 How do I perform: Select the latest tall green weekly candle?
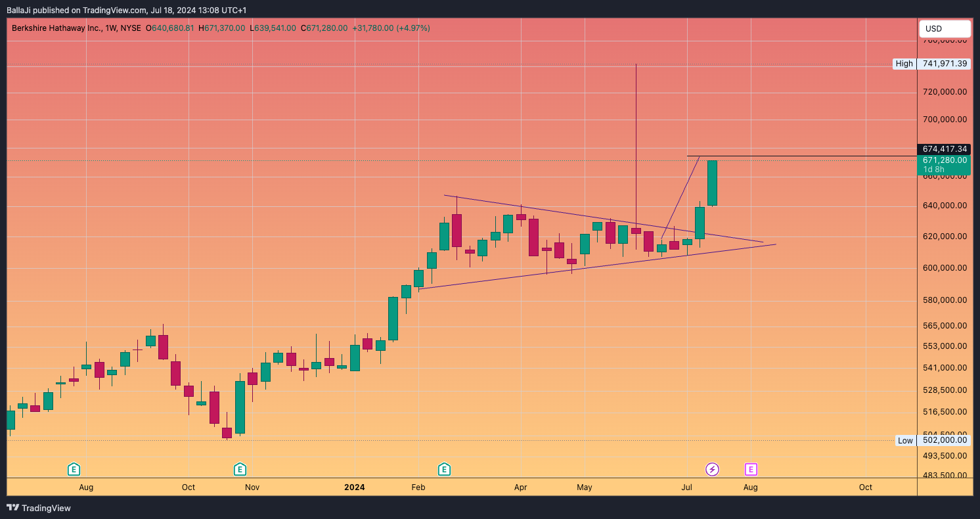tap(712, 183)
